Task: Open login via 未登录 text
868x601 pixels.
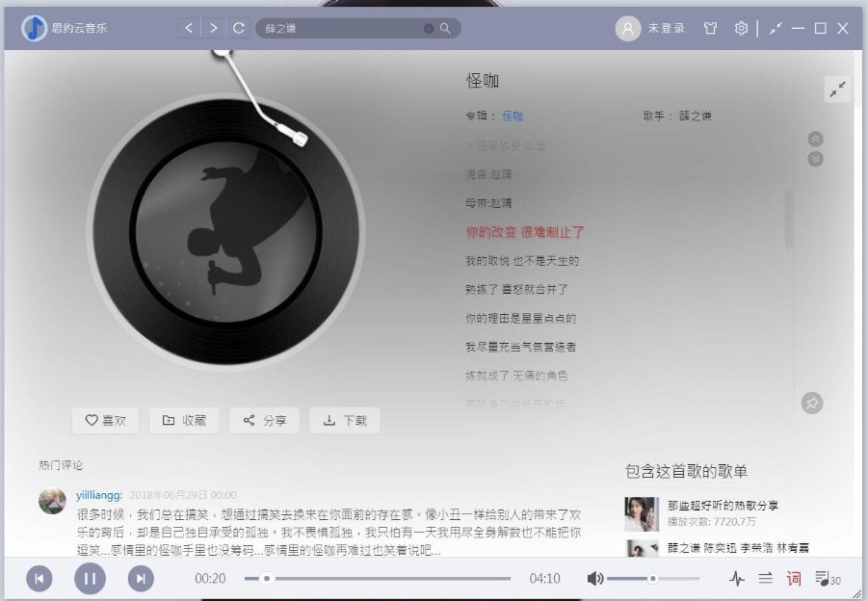Action: (x=667, y=28)
